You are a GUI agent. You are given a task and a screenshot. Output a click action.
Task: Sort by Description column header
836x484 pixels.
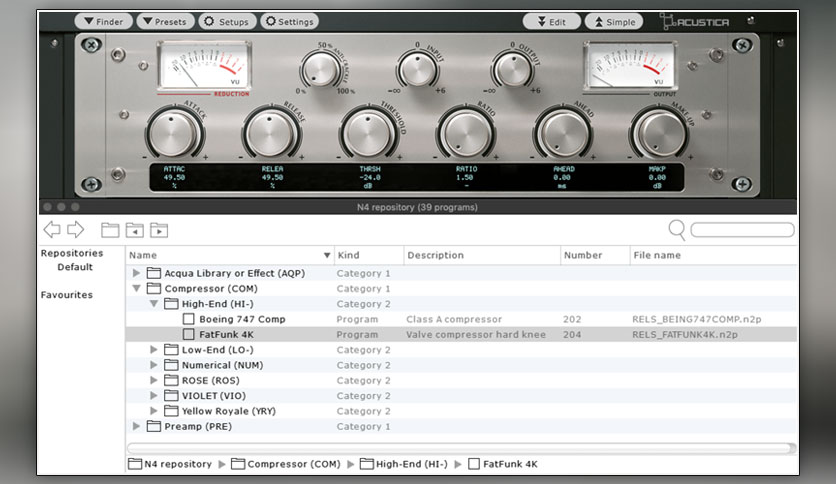pos(482,255)
